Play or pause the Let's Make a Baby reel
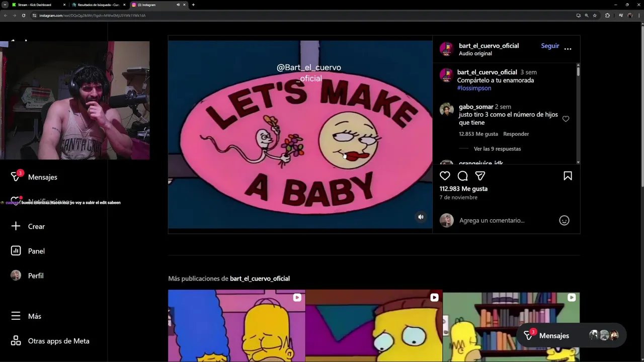This screenshot has width=644, height=362. click(300, 135)
